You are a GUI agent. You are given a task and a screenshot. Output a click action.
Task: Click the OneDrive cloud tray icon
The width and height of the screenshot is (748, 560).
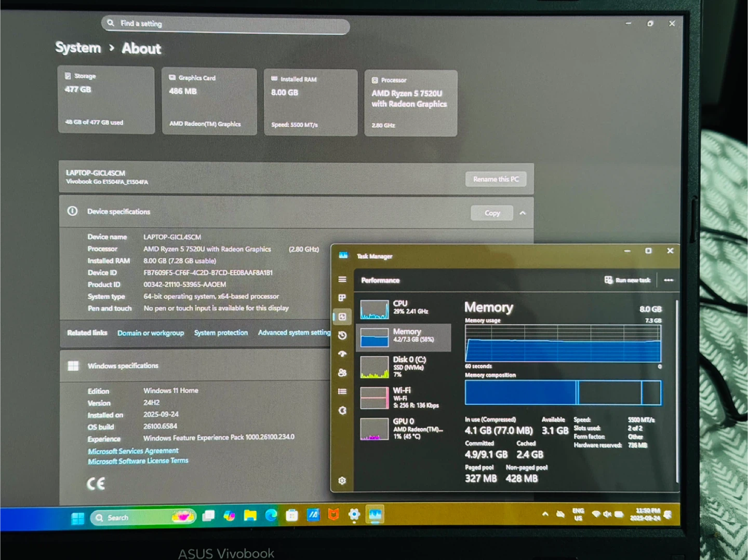tap(560, 514)
